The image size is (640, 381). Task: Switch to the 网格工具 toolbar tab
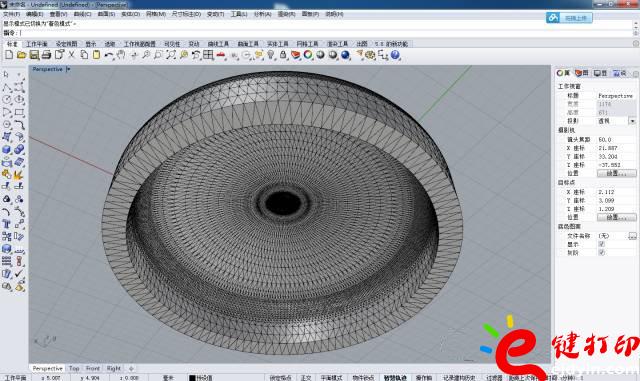tap(307, 44)
